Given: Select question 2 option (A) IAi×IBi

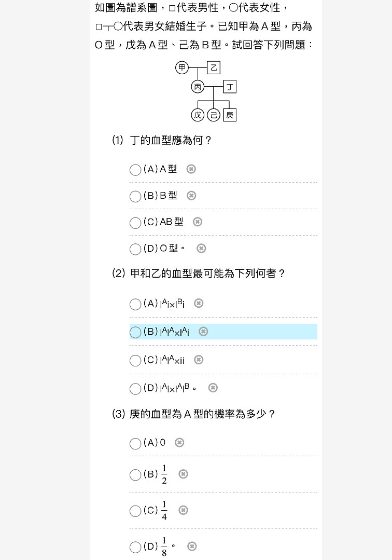Looking at the screenshot, I should [x=135, y=304].
